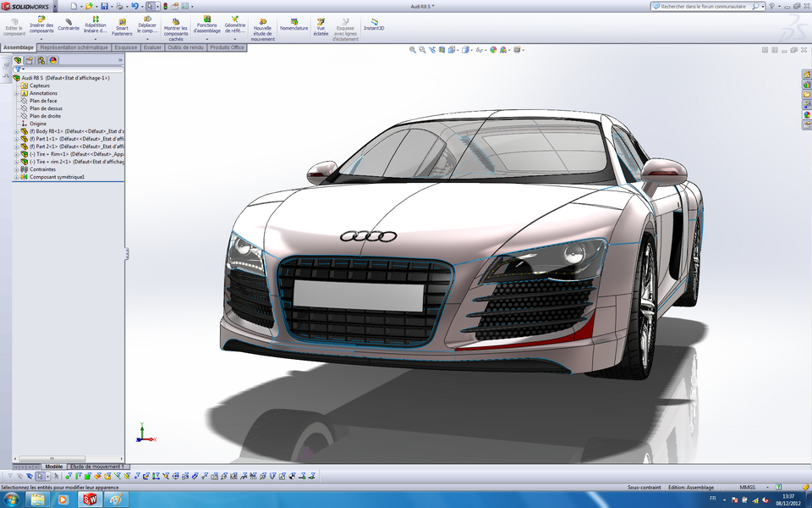Image resolution: width=812 pixels, height=508 pixels.
Task: Select the Contrainte (mate) tool
Action: [x=68, y=25]
